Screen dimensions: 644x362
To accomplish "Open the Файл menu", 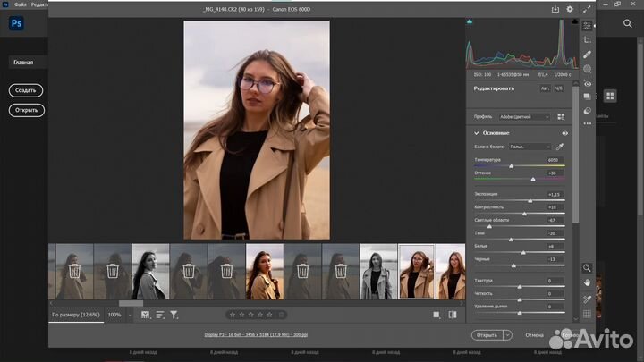I will pos(20,4).
